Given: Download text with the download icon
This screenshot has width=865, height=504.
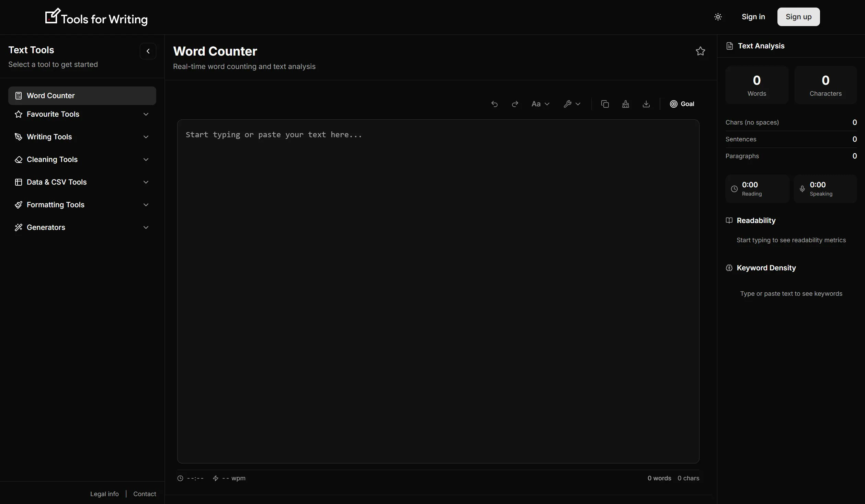Looking at the screenshot, I should click(646, 104).
